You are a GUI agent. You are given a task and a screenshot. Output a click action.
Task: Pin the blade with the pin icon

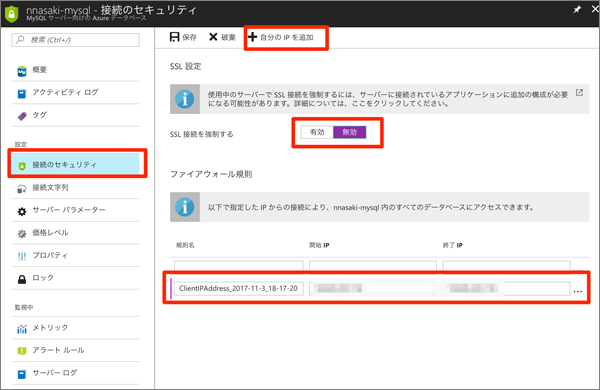(x=577, y=10)
